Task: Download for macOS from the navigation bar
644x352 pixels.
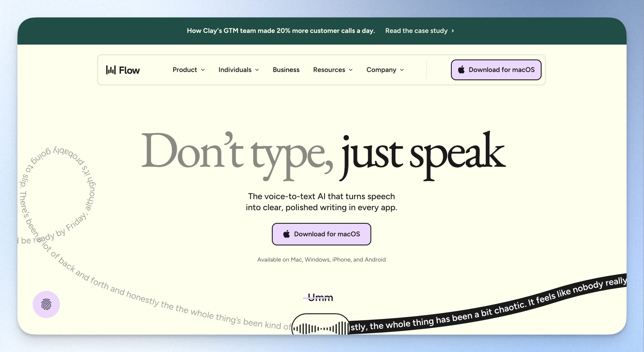Action: click(x=496, y=70)
